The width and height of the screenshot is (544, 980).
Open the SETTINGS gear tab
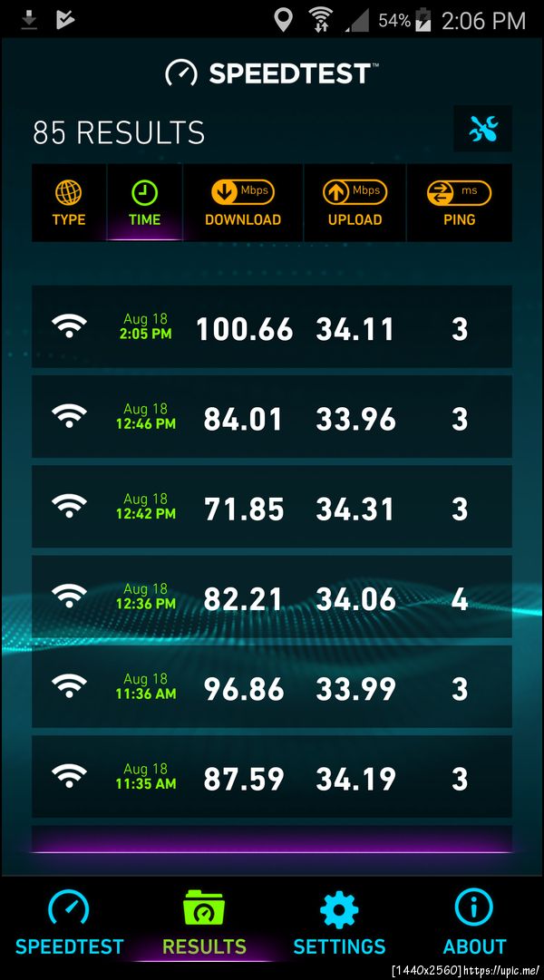pyautogui.click(x=339, y=923)
